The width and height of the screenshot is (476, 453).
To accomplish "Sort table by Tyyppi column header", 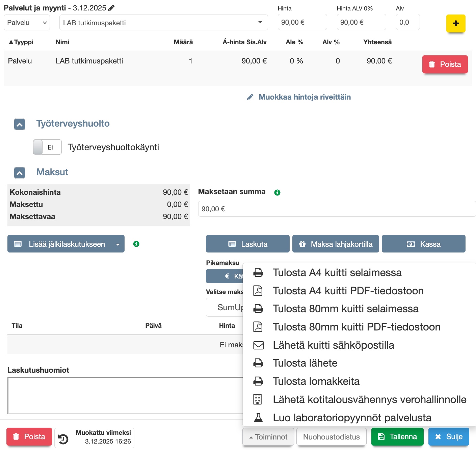I will pos(21,42).
